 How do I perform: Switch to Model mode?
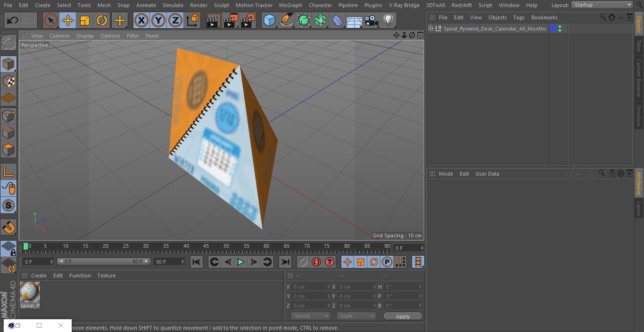[x=8, y=64]
